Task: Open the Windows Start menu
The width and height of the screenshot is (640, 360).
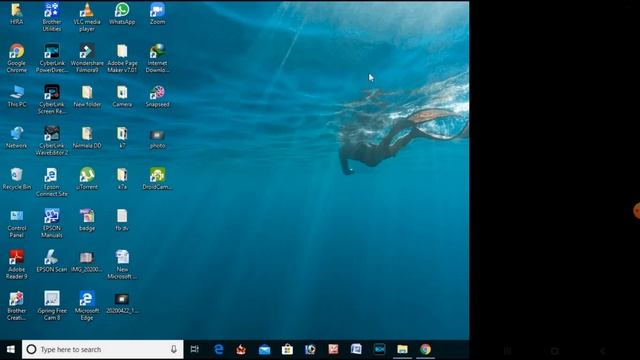Action: [x=11, y=349]
